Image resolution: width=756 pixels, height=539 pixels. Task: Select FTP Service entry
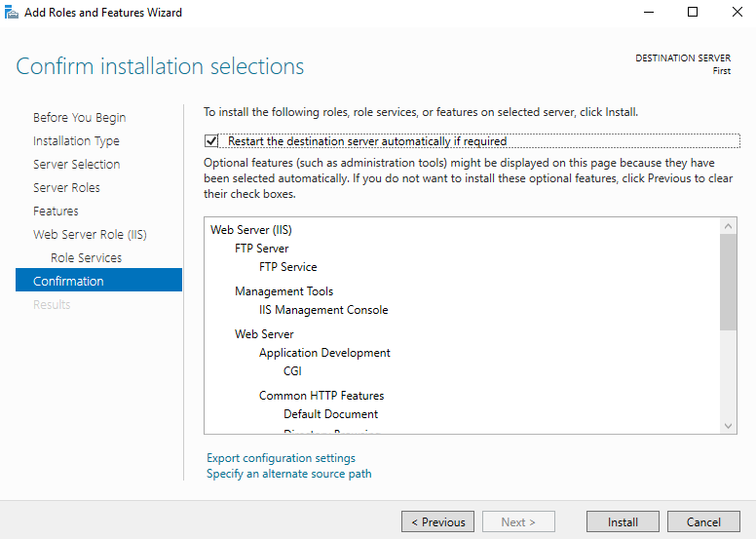(x=287, y=267)
